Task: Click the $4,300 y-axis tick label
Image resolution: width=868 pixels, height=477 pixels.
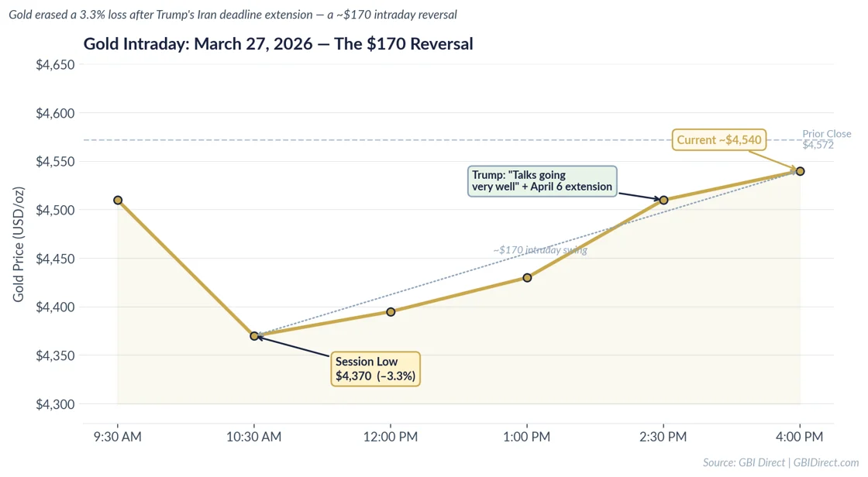Action: [55, 404]
